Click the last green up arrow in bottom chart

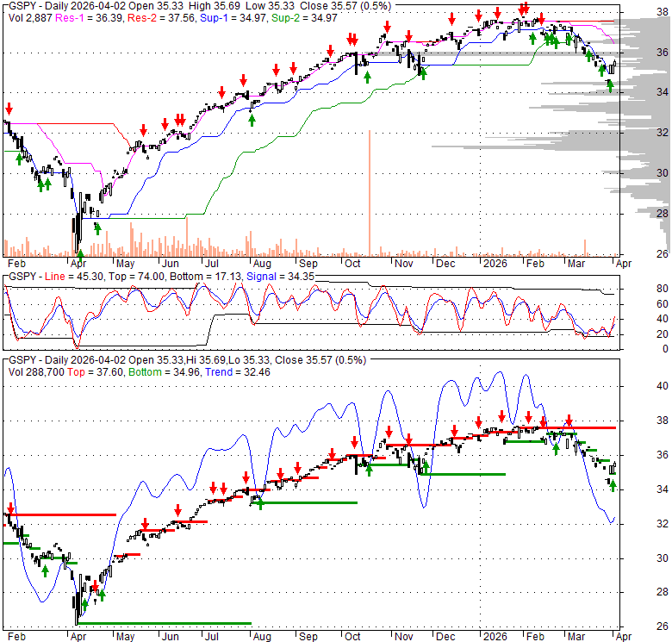point(613,486)
